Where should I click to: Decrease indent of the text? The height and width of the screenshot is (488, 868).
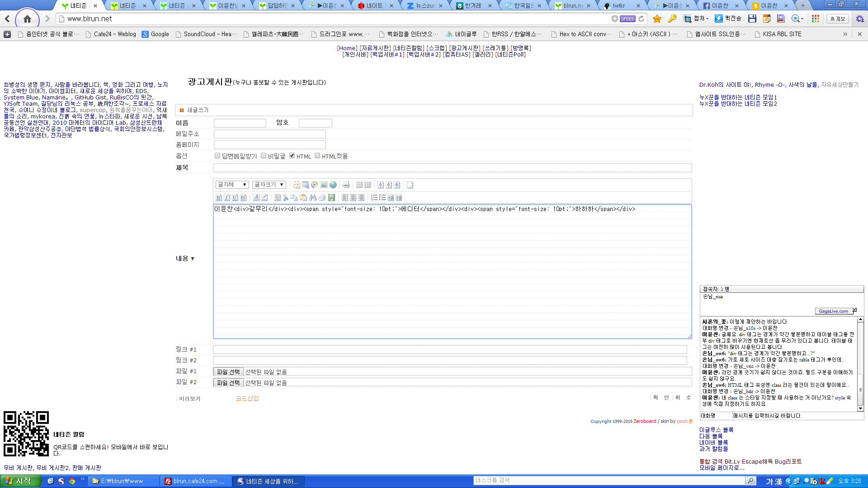coord(391,197)
